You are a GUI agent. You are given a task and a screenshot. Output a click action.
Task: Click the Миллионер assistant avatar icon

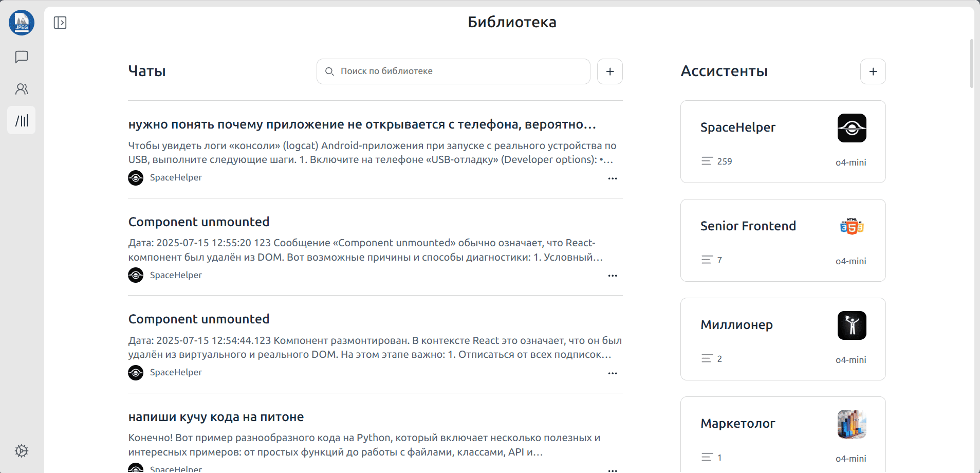[x=852, y=325]
